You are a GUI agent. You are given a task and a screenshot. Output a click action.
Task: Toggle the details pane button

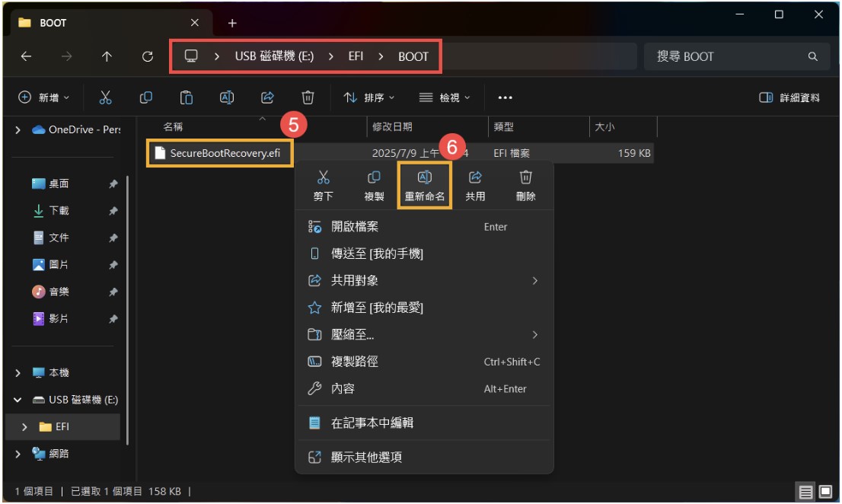click(789, 97)
